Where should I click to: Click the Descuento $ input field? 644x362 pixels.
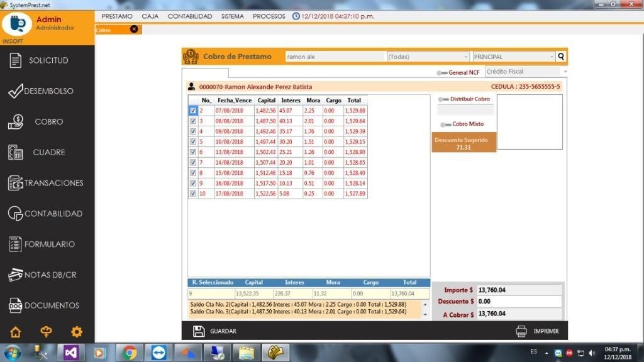[519, 301]
